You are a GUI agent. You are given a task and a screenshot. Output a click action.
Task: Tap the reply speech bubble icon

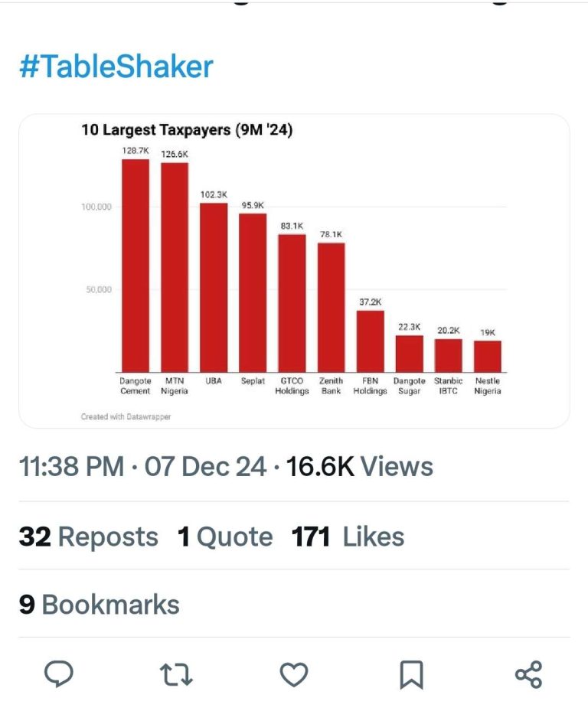point(59,674)
